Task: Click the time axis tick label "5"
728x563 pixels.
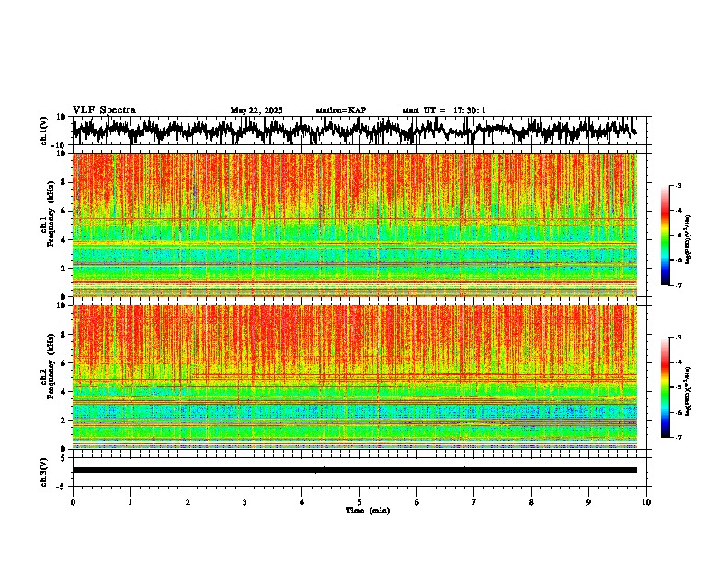Action: click(x=359, y=502)
